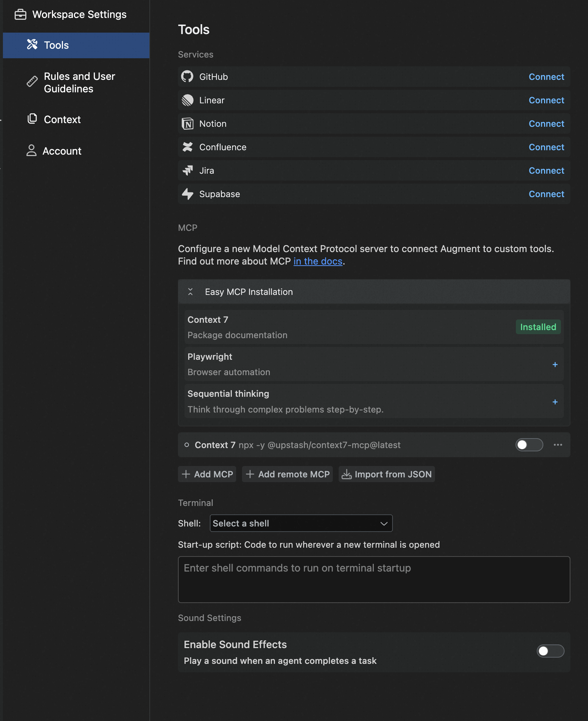Click the Add remote MCP button
Viewport: 588px width, 721px height.
287,474
